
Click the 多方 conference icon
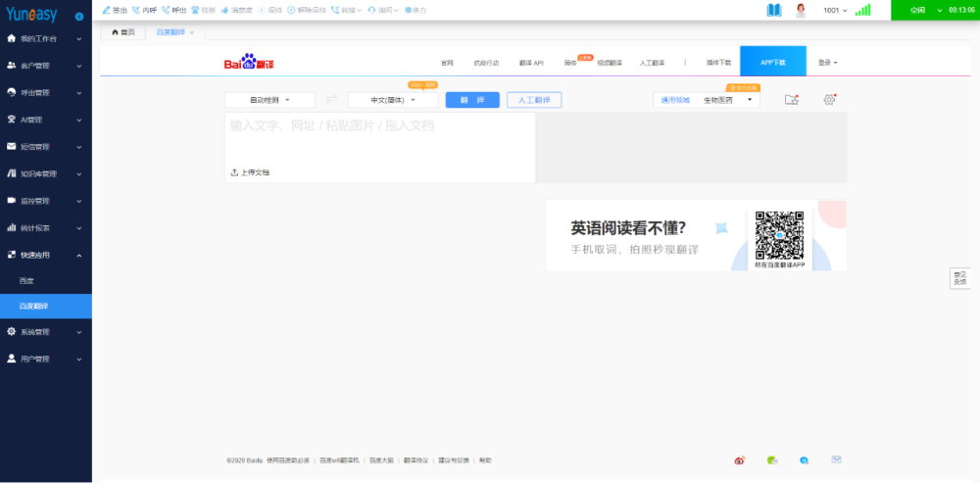click(408, 10)
